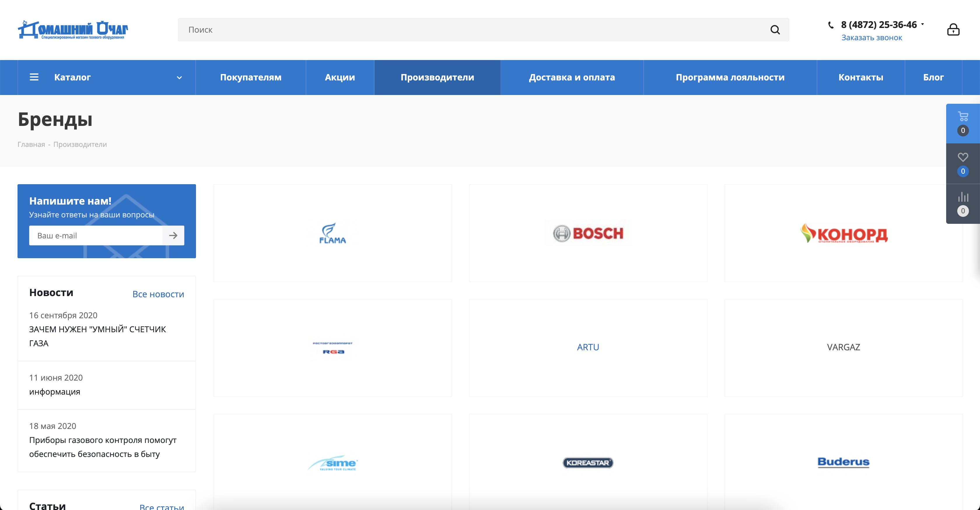980x510 pixels.
Task: Open the Блог menu item
Action: click(x=933, y=77)
